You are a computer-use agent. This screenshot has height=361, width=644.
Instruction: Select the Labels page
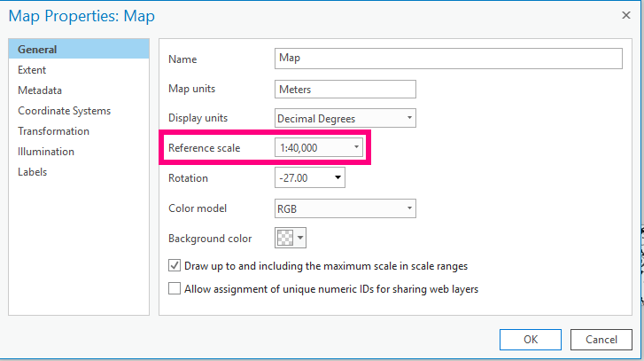pos(33,172)
